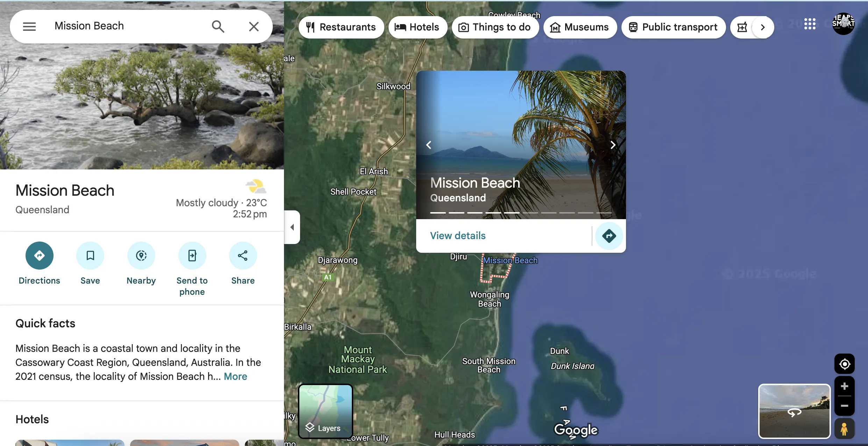This screenshot has height=446, width=868.
Task: Expand Quick facts with More link
Action: tap(235, 376)
